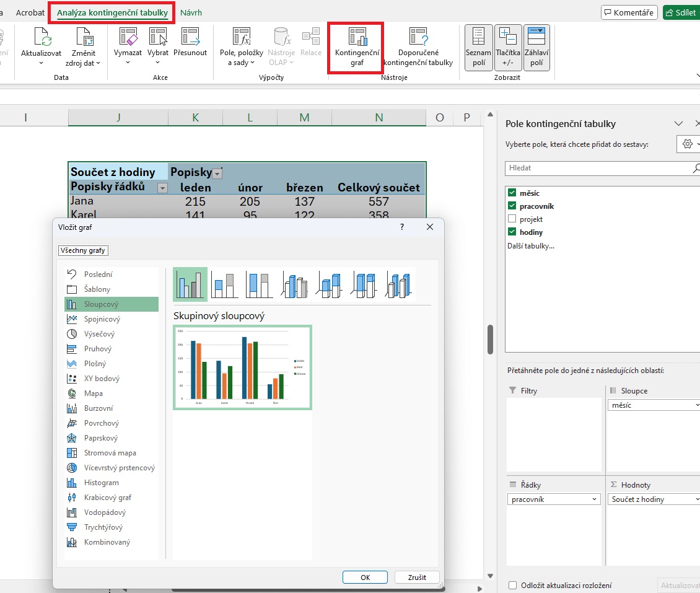Toggle Tlačítka +/- display button

coord(507,47)
